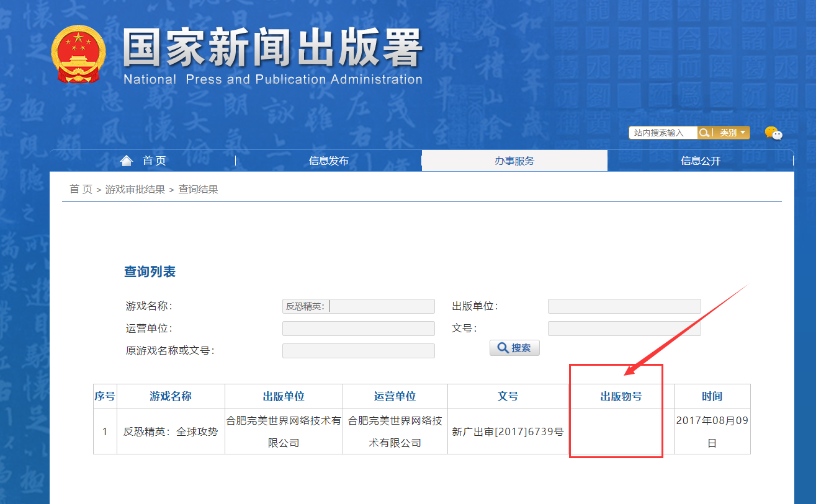Click the 查询结果 breadcrumb text

coord(199,189)
